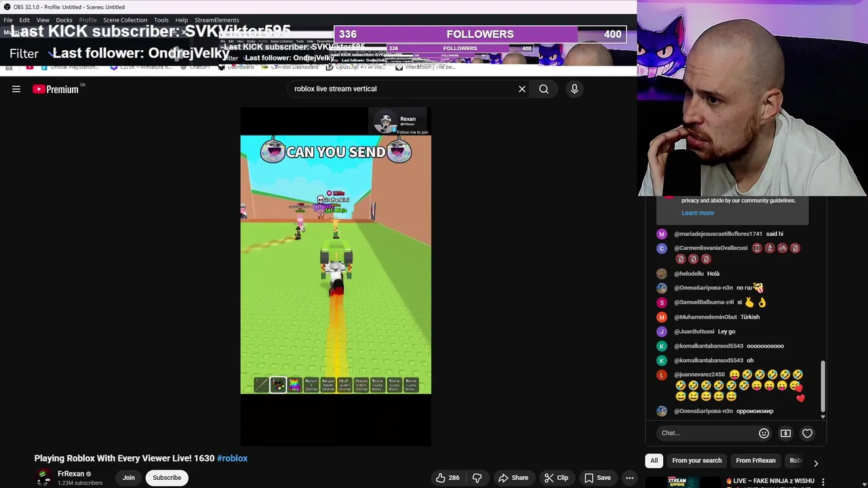
Task: Open OBS Scene Collection menu
Action: point(125,20)
